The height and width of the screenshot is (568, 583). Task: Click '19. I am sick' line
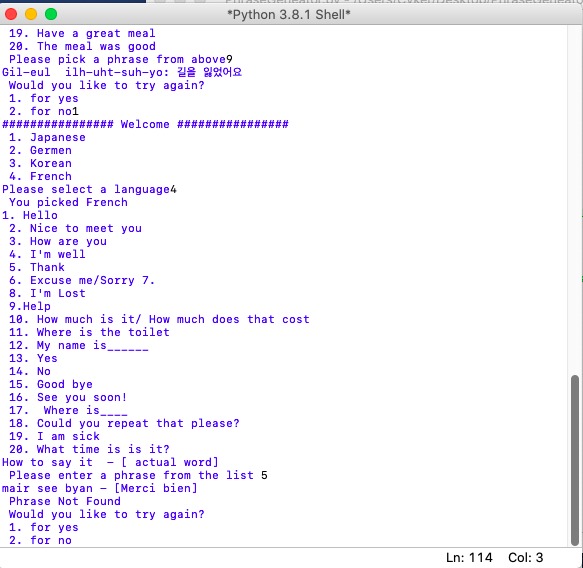pos(54,436)
